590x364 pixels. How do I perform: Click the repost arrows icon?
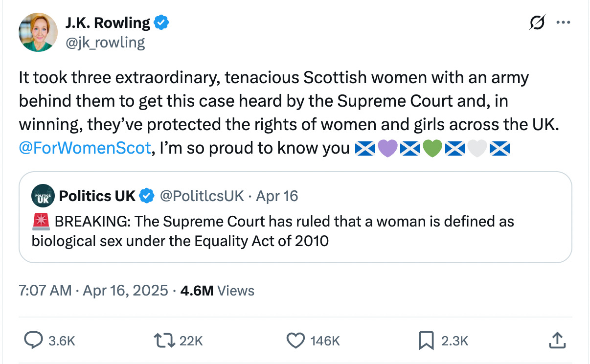pyautogui.click(x=164, y=340)
